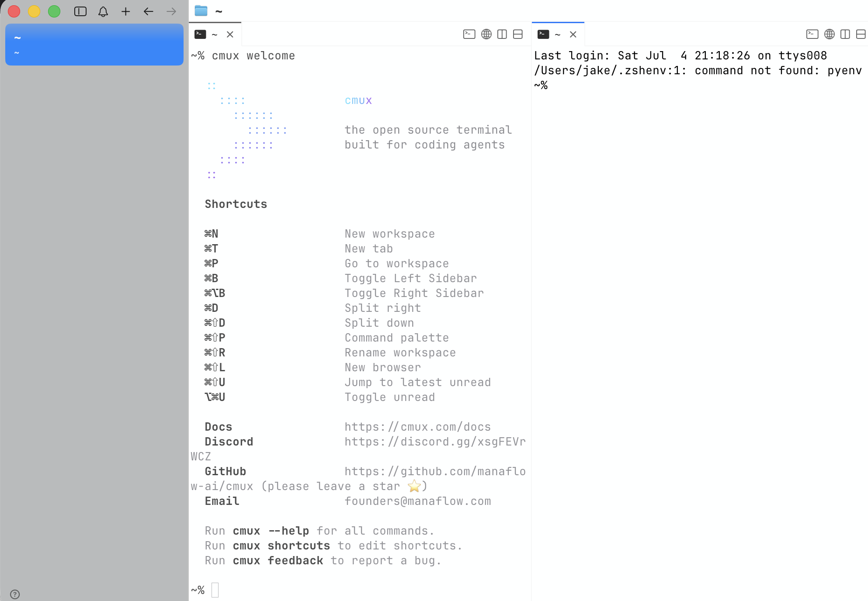
Task: Split left pane to the right
Action: click(502, 34)
